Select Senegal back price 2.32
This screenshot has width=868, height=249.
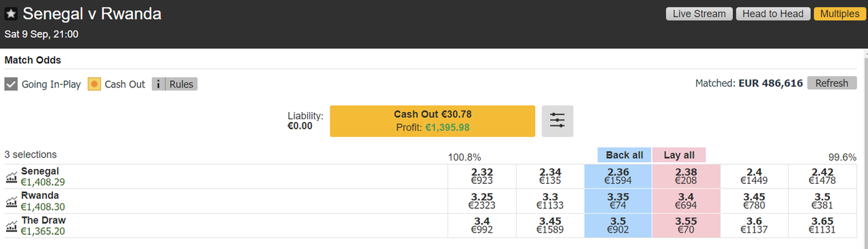[482, 176]
